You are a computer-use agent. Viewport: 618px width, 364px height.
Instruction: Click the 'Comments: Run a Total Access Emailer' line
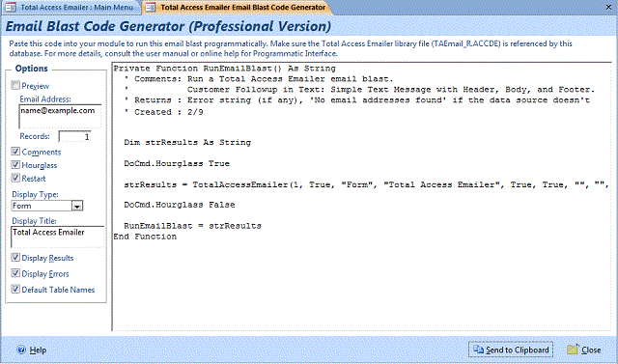[259, 79]
